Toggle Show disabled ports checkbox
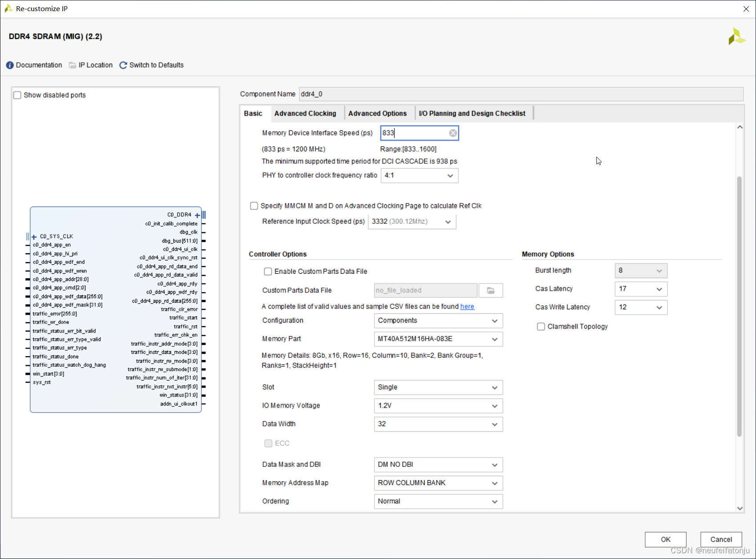 pos(17,95)
